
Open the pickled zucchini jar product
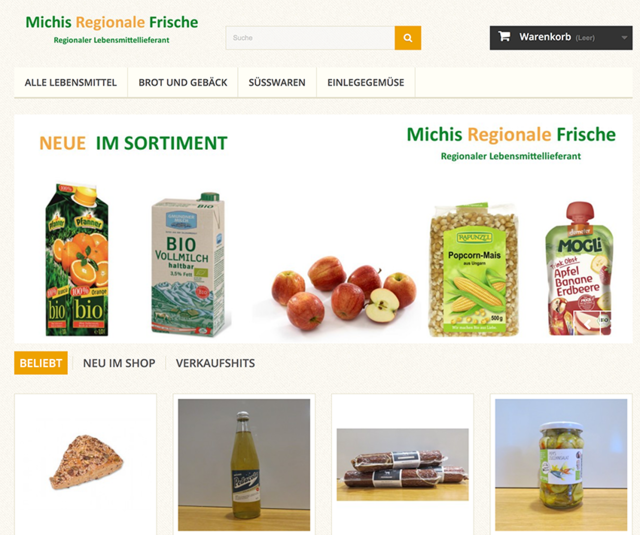pos(561,465)
